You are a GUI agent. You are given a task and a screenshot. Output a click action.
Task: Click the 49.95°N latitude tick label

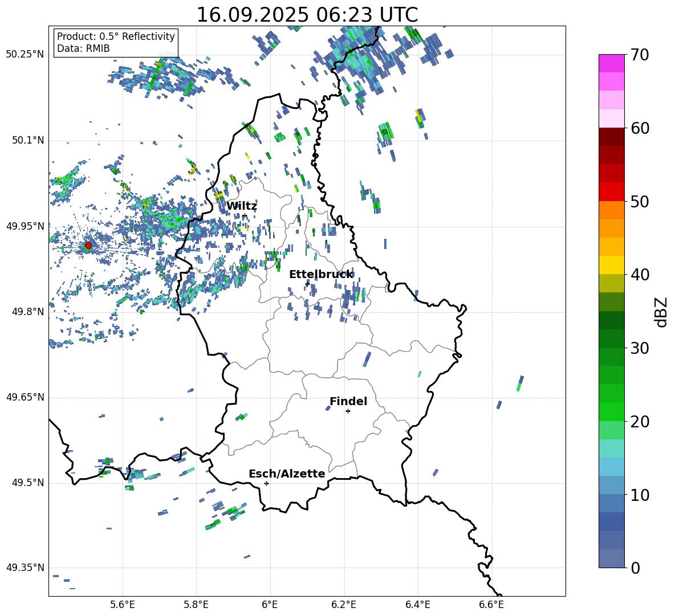(25, 226)
